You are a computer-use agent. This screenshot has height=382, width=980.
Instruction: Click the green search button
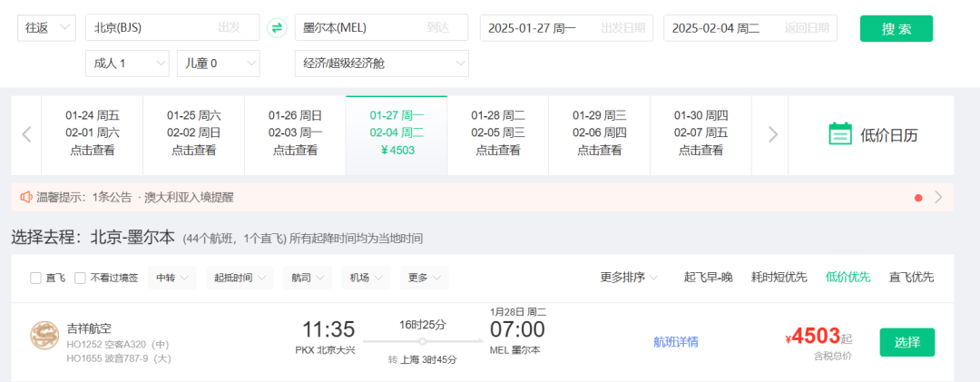click(x=896, y=28)
